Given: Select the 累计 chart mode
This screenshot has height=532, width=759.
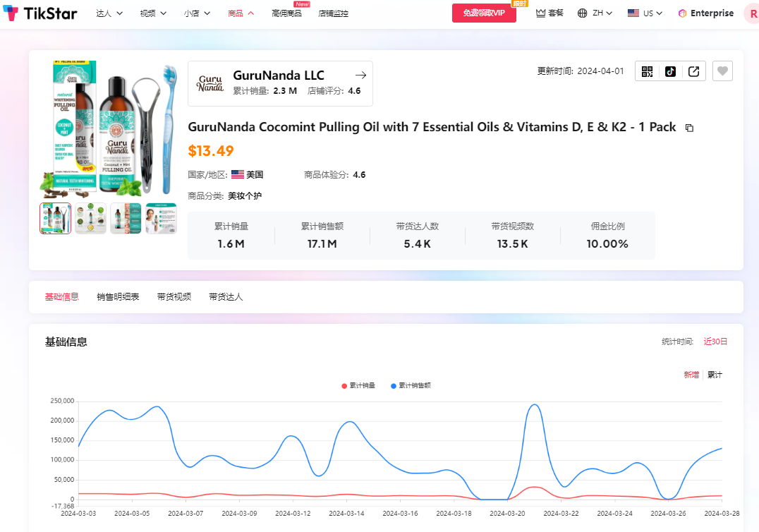Looking at the screenshot, I should point(715,375).
